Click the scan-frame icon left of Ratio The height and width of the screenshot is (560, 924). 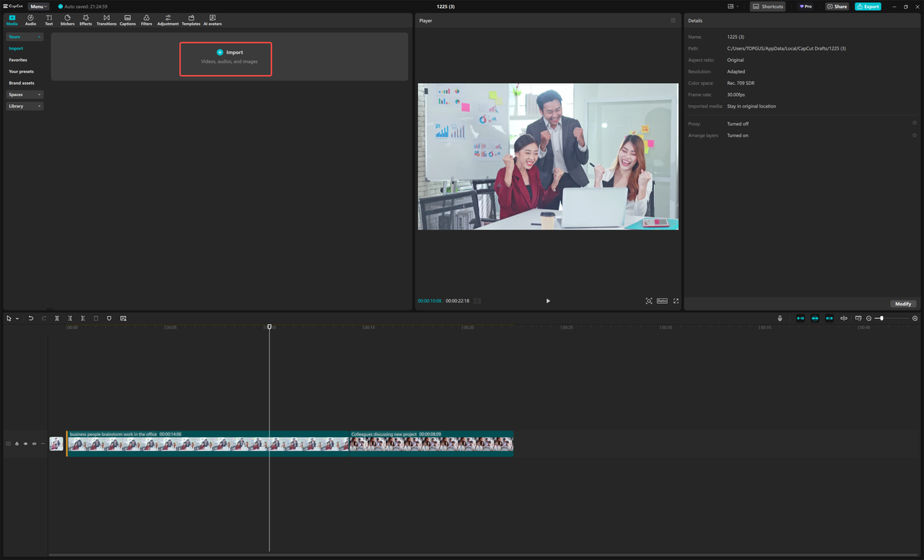click(x=649, y=301)
